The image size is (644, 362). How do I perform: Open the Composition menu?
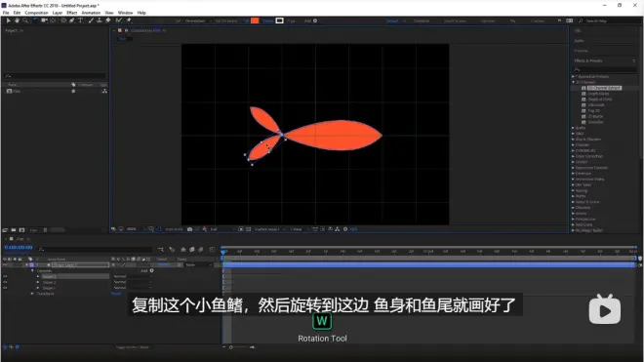click(x=36, y=13)
